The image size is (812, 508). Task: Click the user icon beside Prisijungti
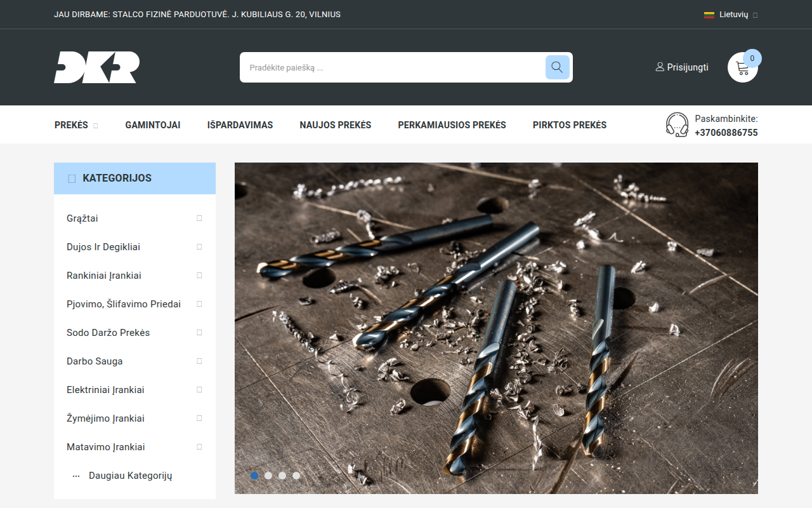click(660, 67)
